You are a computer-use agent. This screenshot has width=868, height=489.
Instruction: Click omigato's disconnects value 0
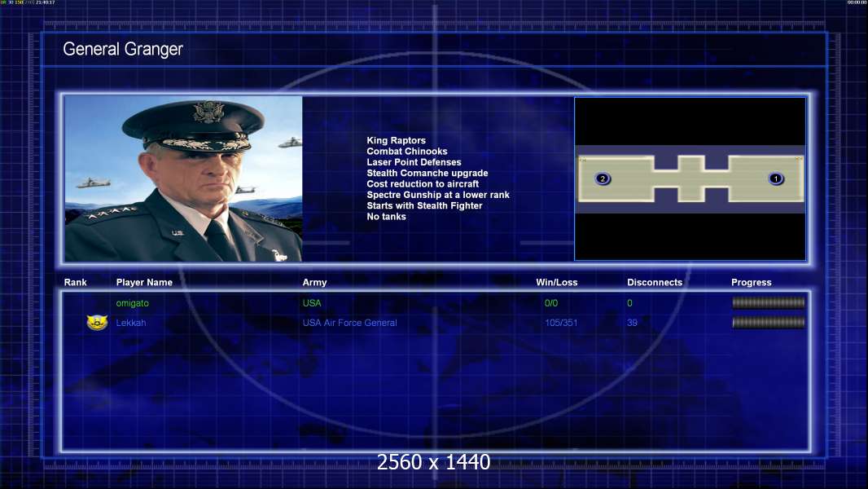point(629,303)
